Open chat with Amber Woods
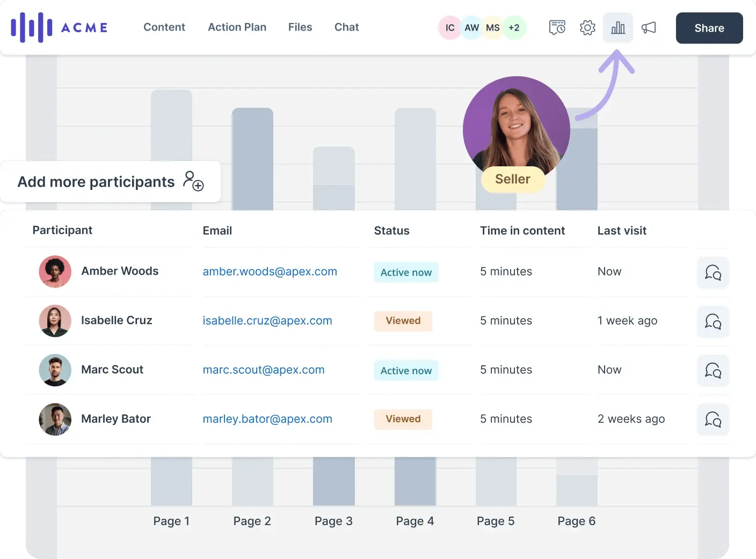 tap(713, 273)
